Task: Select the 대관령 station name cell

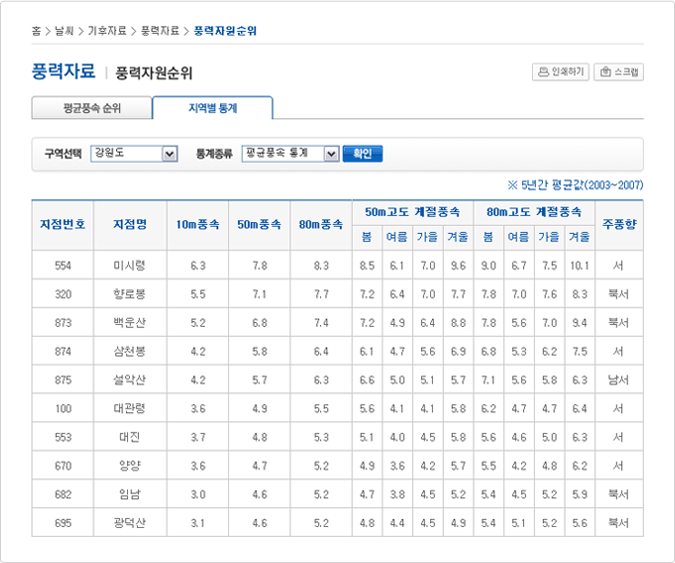Action: (x=129, y=409)
